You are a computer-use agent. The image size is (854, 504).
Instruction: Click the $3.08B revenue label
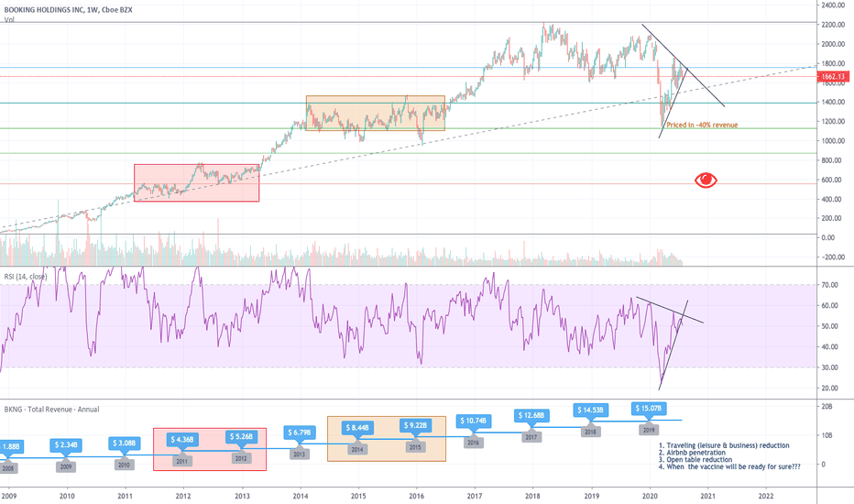(125, 443)
